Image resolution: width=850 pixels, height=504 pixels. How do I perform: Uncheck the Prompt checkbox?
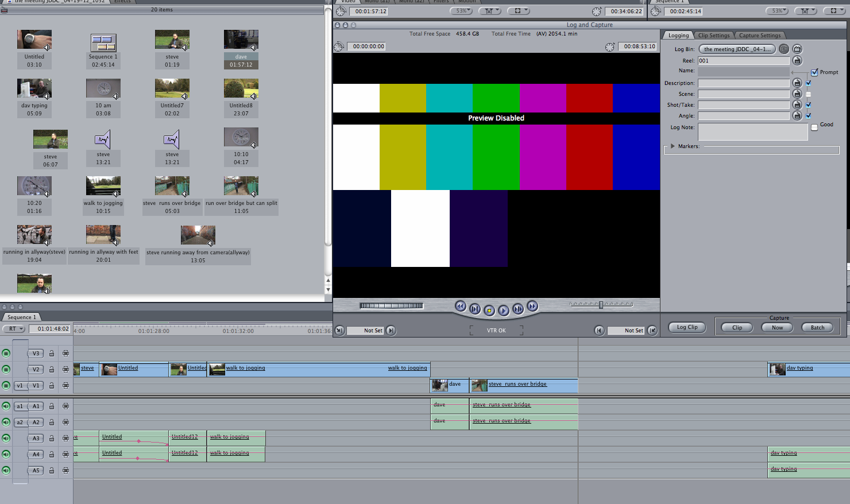(814, 72)
